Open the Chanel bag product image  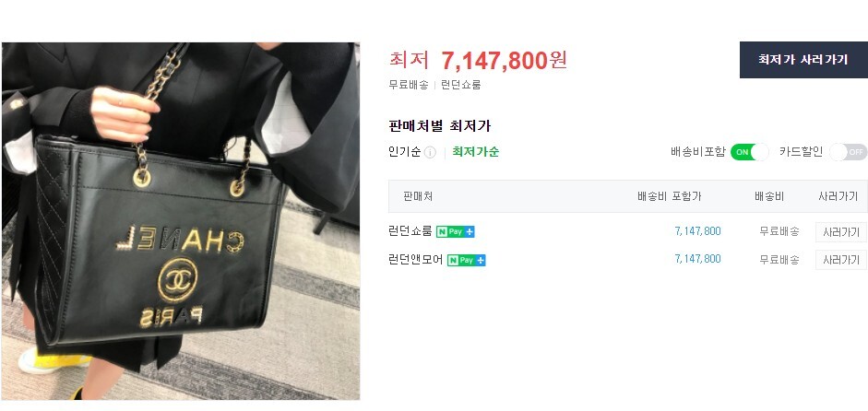click(181, 221)
